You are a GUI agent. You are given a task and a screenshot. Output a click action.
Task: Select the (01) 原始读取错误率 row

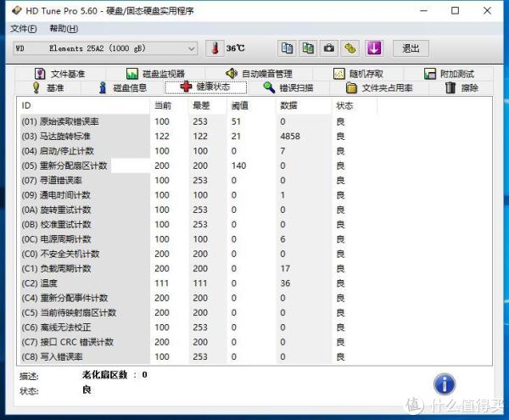[199, 121]
